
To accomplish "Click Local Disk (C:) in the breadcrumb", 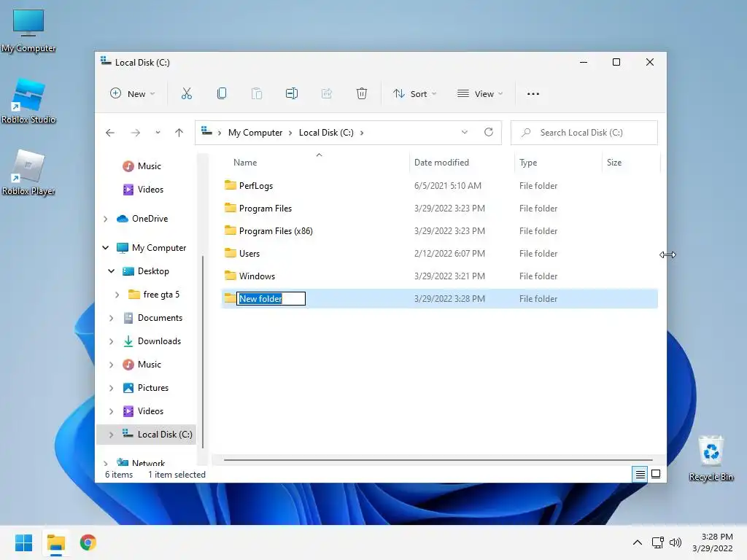I will pos(326,133).
